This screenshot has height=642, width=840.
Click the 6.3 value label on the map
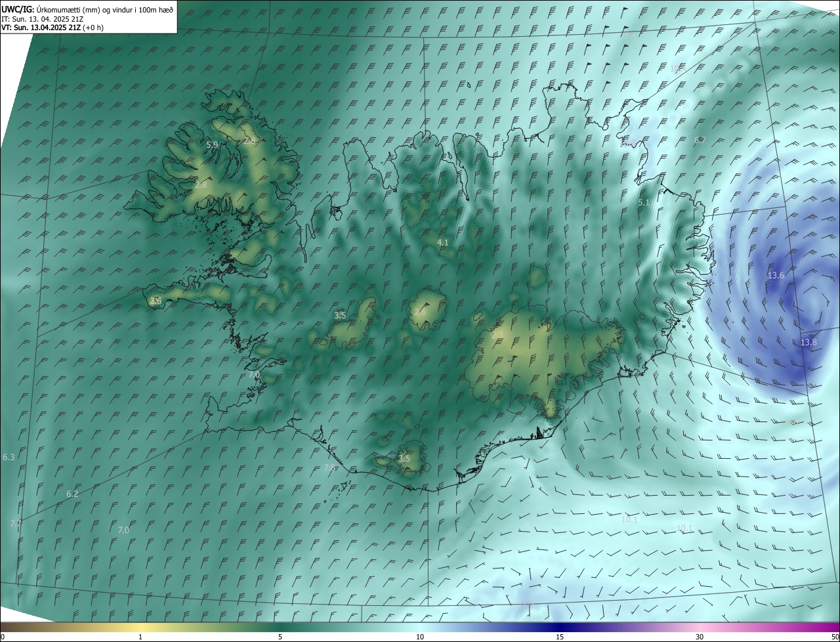click(9, 457)
